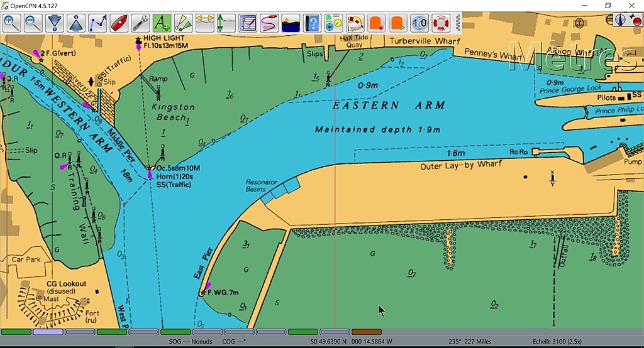This screenshot has width=644, height=348.
Task: Click the 'Fort (ru)' label
Action: [92, 317]
